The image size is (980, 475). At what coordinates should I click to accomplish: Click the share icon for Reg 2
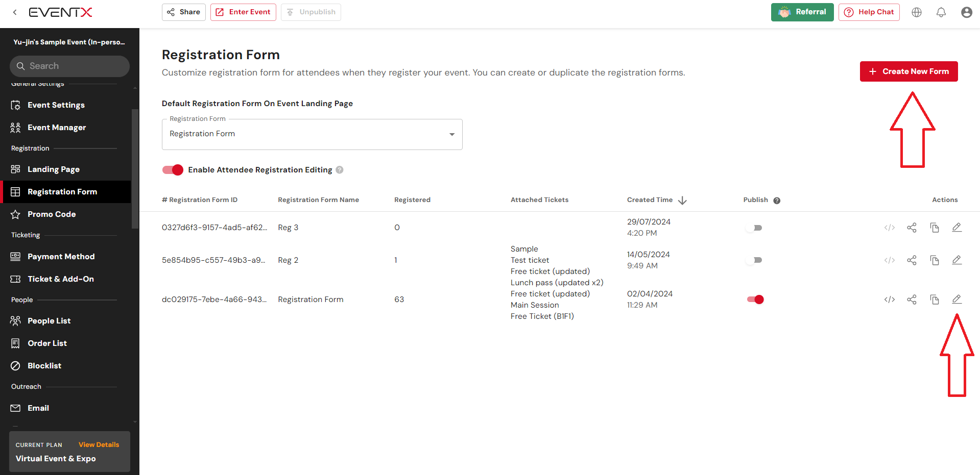pos(912,260)
